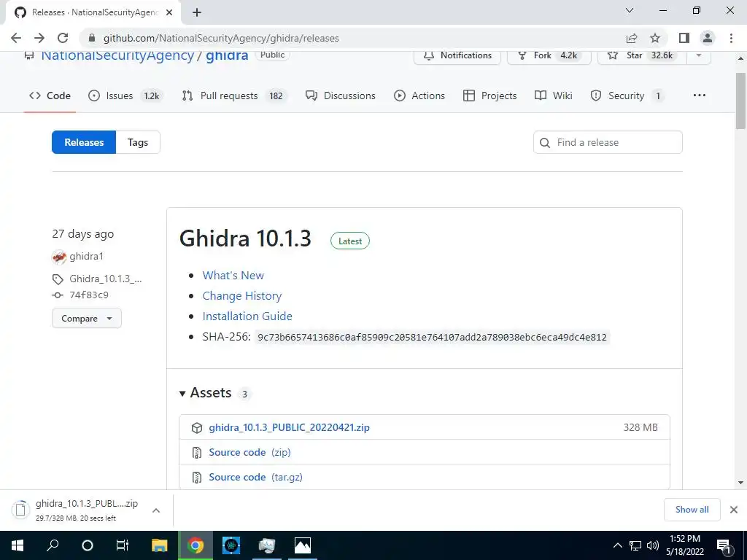Open the Installation Guide link
Viewport: 747px width, 560px height.
(247, 316)
